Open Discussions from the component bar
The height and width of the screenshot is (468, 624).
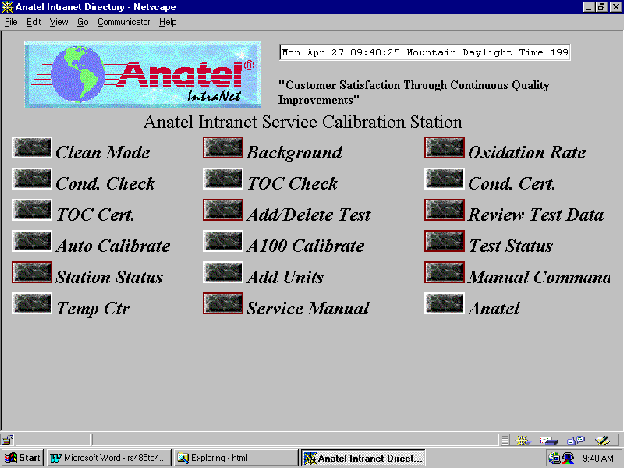point(576,440)
